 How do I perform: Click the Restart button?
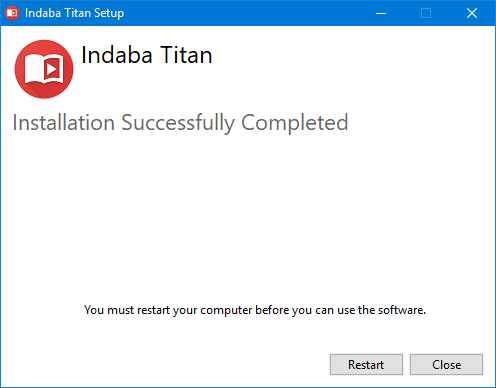pyautogui.click(x=366, y=365)
